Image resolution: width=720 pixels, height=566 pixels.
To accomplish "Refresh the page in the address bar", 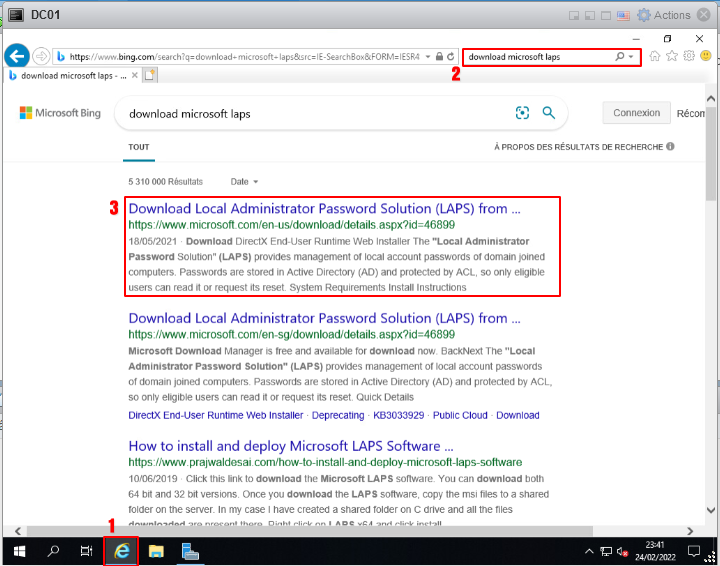I will pos(452,57).
